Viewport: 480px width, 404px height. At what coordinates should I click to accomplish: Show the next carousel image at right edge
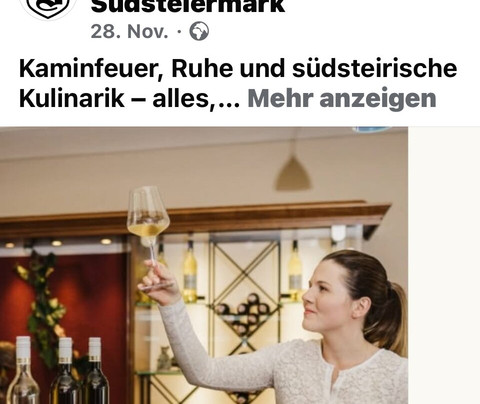click(444, 265)
